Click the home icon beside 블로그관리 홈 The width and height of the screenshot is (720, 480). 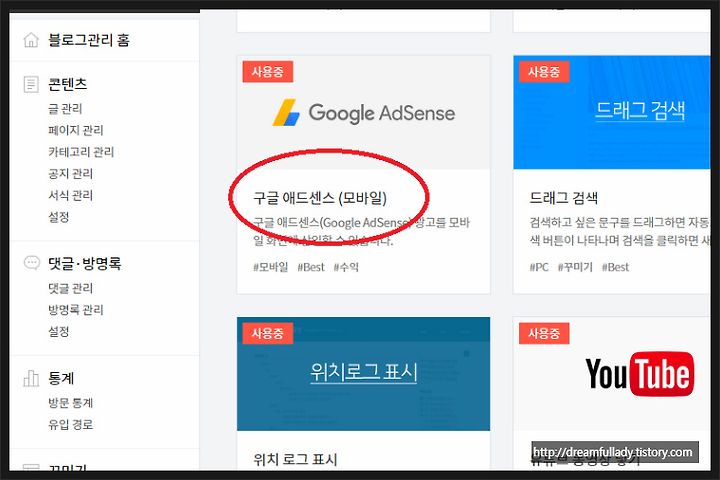coord(31,40)
